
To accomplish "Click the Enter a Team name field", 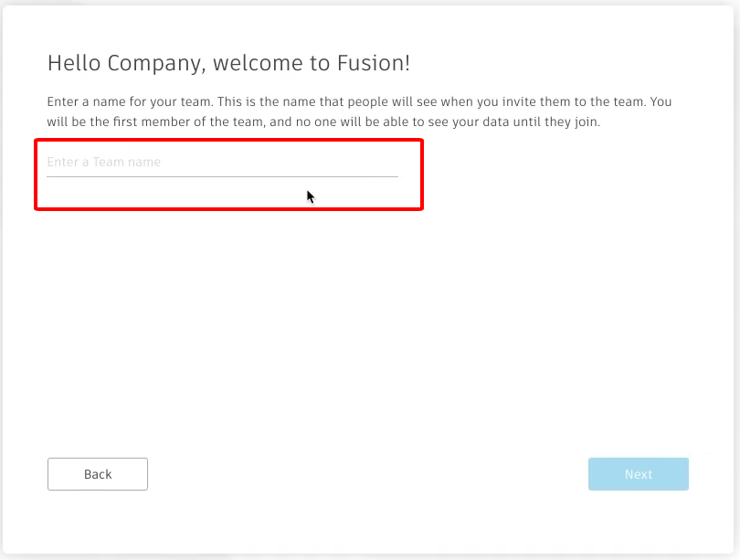I will click(x=222, y=163).
